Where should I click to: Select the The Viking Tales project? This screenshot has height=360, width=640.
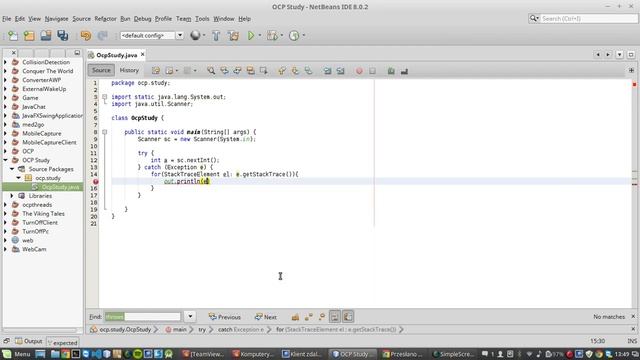coord(43,213)
